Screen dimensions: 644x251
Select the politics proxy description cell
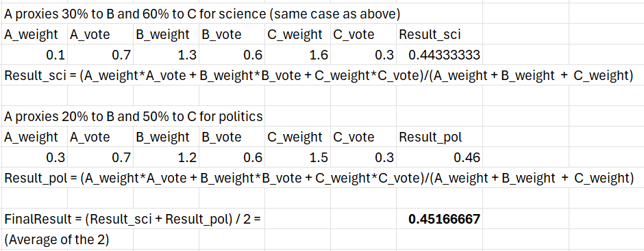click(134, 116)
